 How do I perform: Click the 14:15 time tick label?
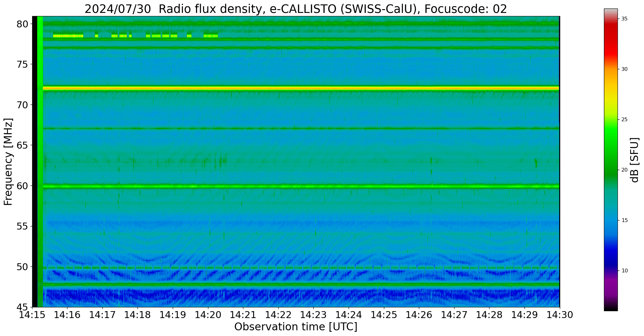pyautogui.click(x=32, y=315)
